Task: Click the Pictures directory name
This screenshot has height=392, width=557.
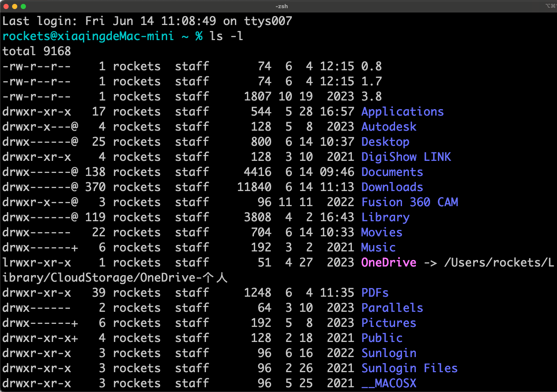Action: (389, 323)
